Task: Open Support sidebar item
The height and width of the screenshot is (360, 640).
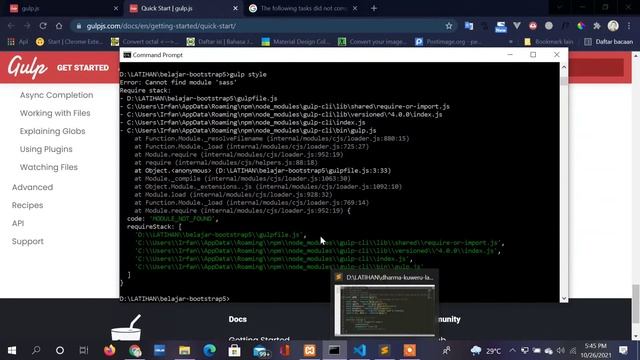Action: pos(28,241)
